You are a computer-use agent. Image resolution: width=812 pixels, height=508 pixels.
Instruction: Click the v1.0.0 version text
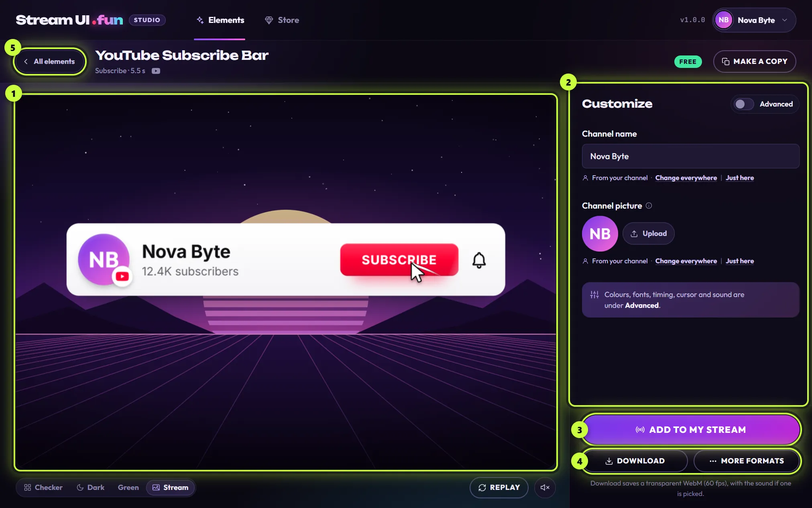(x=692, y=20)
